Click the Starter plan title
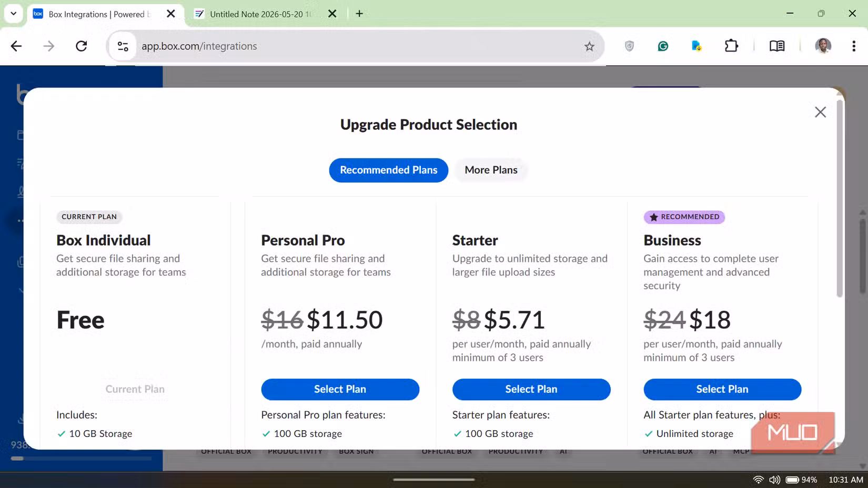This screenshot has width=868, height=488. click(x=475, y=240)
